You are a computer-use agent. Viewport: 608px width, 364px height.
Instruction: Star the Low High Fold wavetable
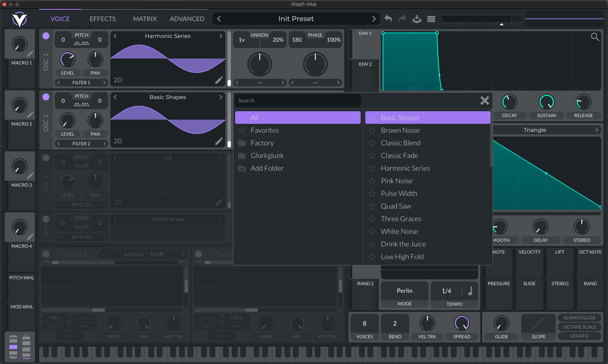tap(372, 257)
